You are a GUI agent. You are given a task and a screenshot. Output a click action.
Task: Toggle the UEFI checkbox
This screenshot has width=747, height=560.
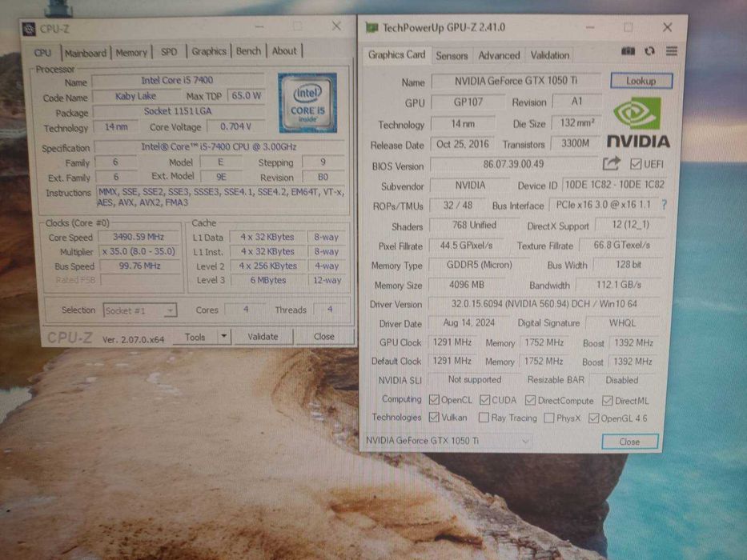636,164
